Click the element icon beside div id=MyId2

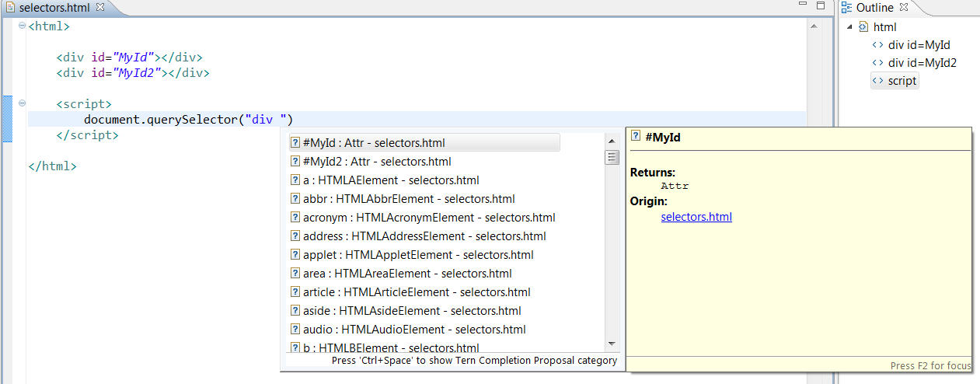pos(878,63)
